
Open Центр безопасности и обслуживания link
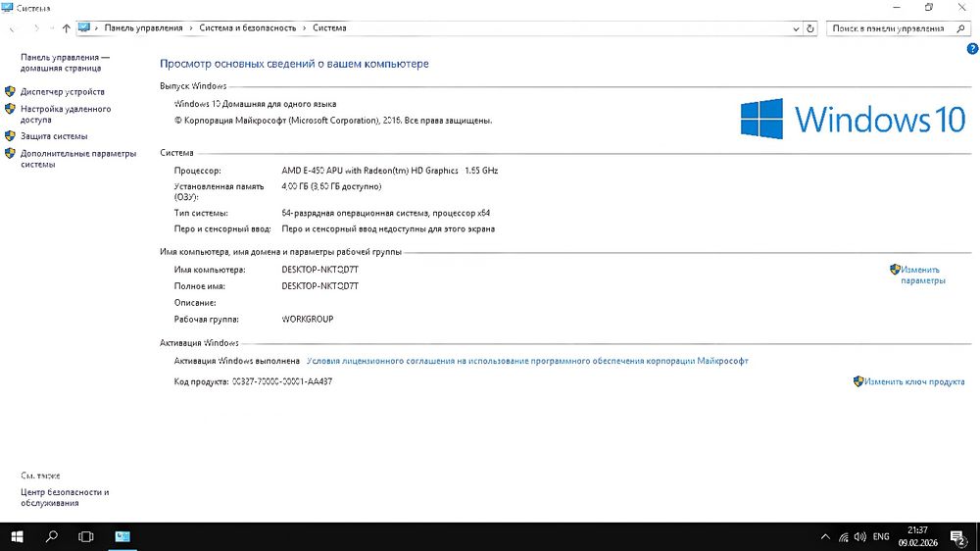[x=65, y=497]
